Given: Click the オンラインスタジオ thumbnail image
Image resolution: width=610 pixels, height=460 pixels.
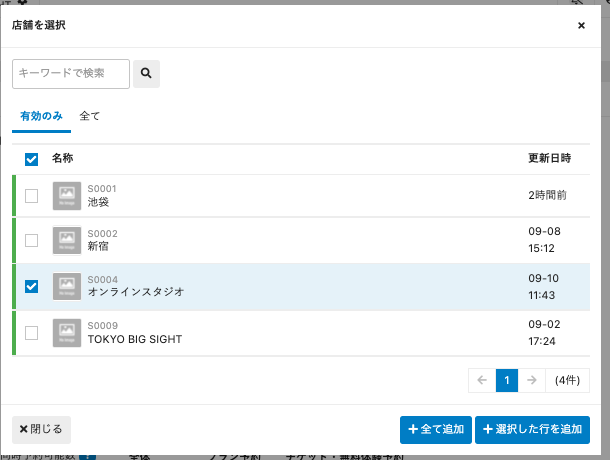Looking at the screenshot, I should tap(67, 286).
